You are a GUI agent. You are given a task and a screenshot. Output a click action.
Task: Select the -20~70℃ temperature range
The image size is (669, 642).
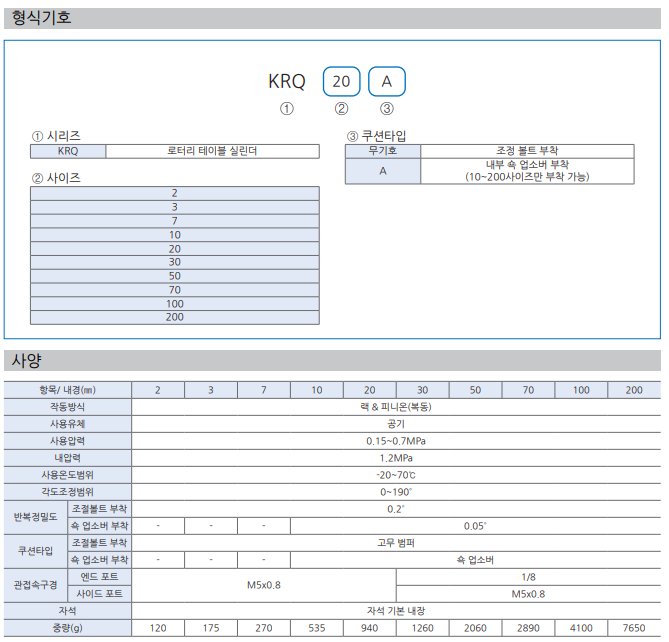(x=395, y=475)
